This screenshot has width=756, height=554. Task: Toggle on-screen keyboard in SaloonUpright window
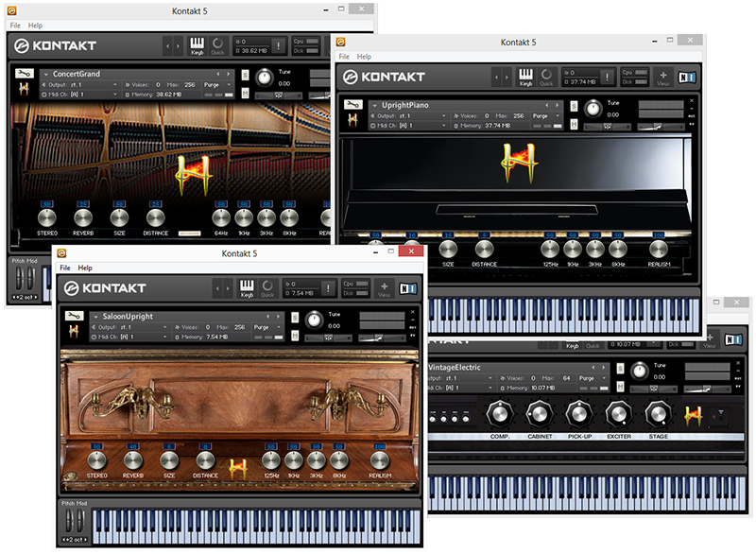pyautogui.click(x=247, y=288)
